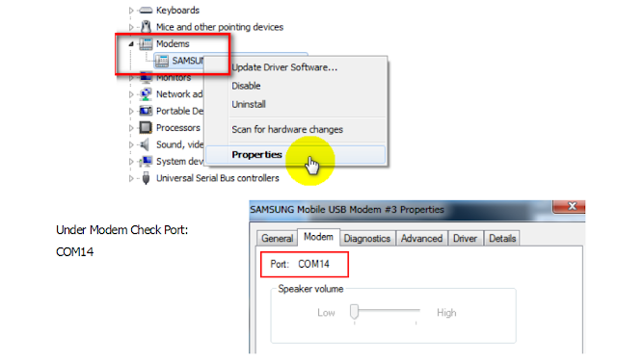The width and height of the screenshot is (617, 364).
Task: Choose Uninstall in the context menu
Action: point(296,104)
